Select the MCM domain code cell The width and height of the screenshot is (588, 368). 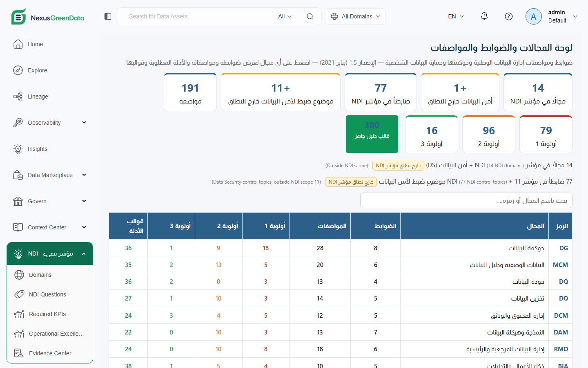[560, 265]
